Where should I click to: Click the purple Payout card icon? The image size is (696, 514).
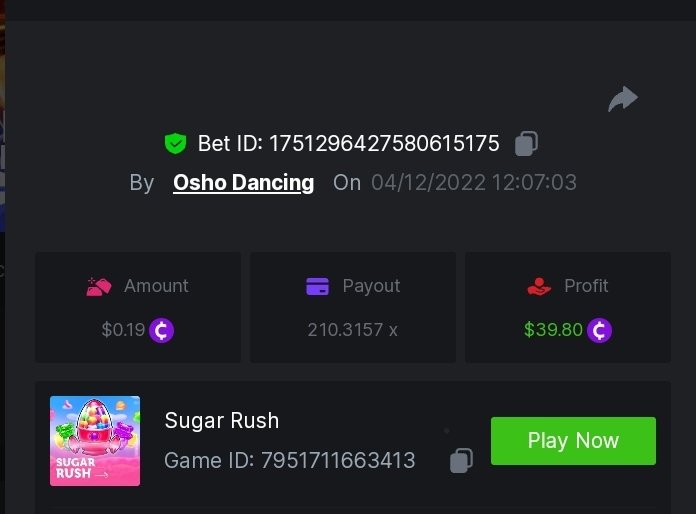[x=317, y=287]
